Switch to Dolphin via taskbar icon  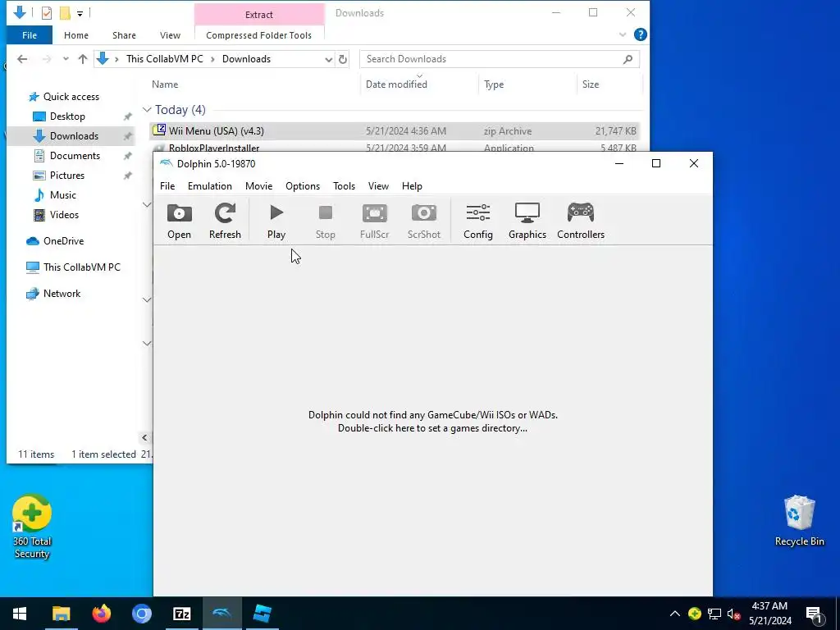coord(221,614)
